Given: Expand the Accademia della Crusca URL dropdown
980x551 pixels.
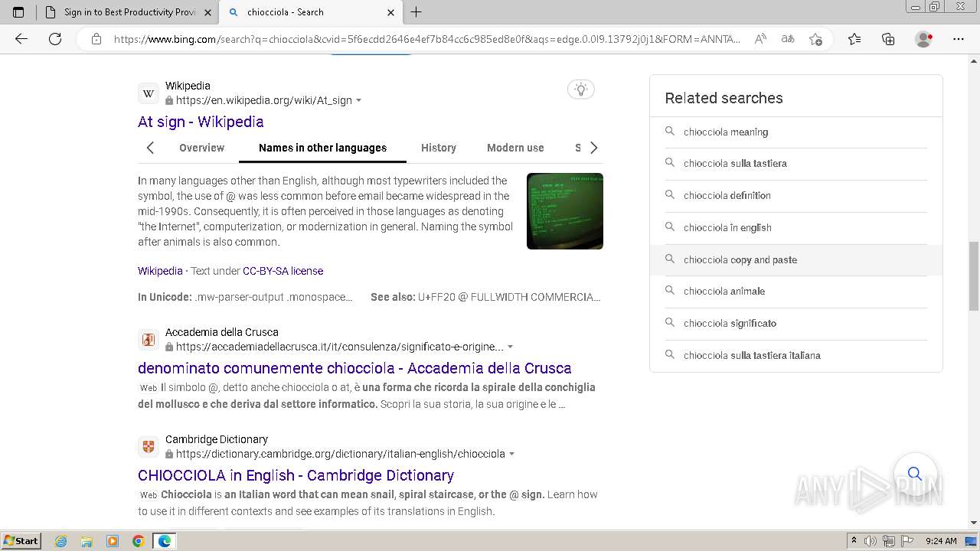Looking at the screenshot, I should pos(510,347).
